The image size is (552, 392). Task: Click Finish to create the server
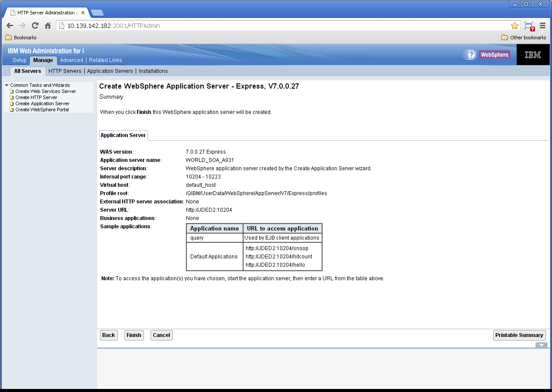(x=134, y=335)
